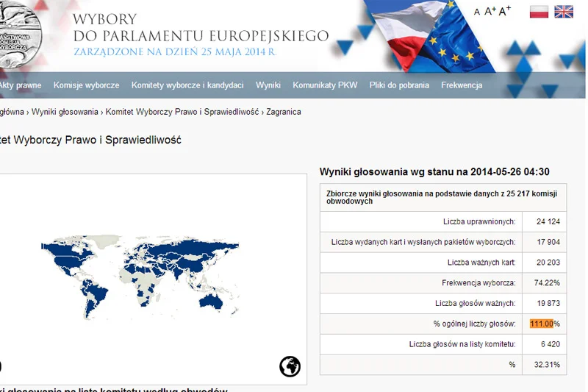This screenshot has height=392, width=588.
Task: Click the Frekwencja wyborcza value 74.22%
Action: 547,283
